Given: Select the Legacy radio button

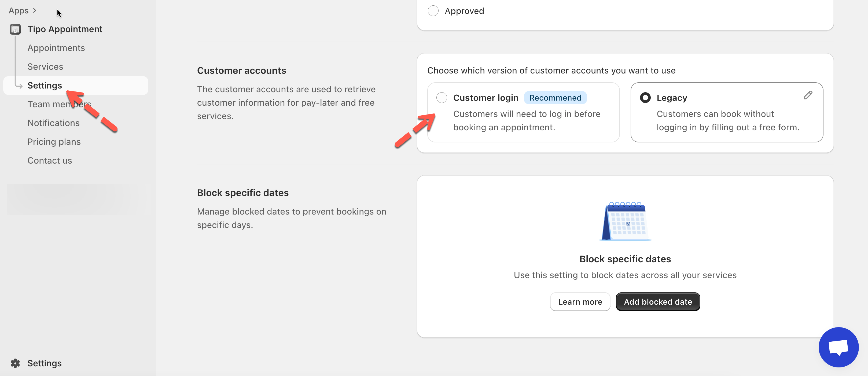Looking at the screenshot, I should click(x=645, y=98).
